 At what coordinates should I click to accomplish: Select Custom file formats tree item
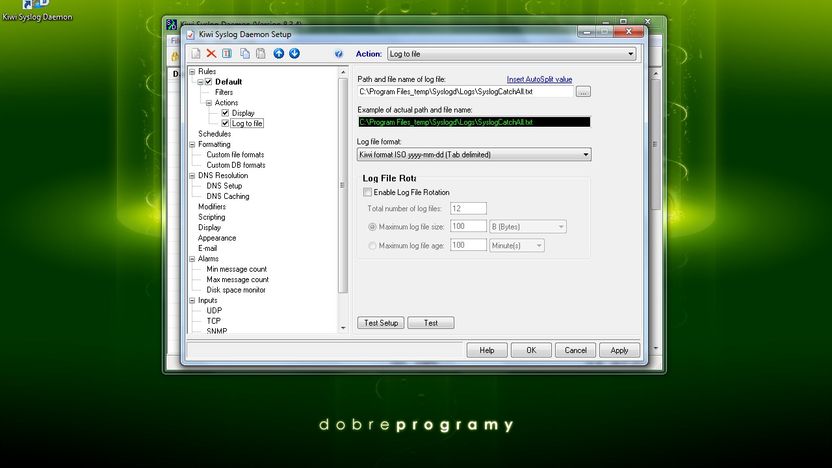pos(235,154)
